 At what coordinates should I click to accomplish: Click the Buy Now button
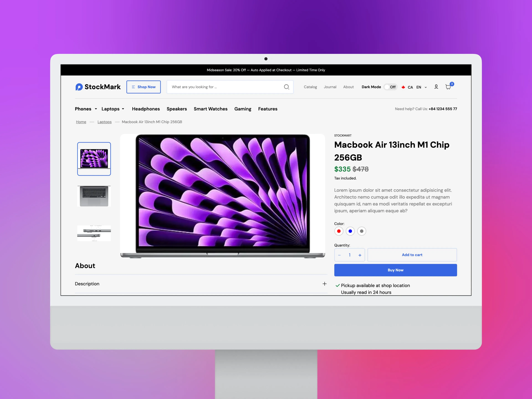tap(395, 270)
